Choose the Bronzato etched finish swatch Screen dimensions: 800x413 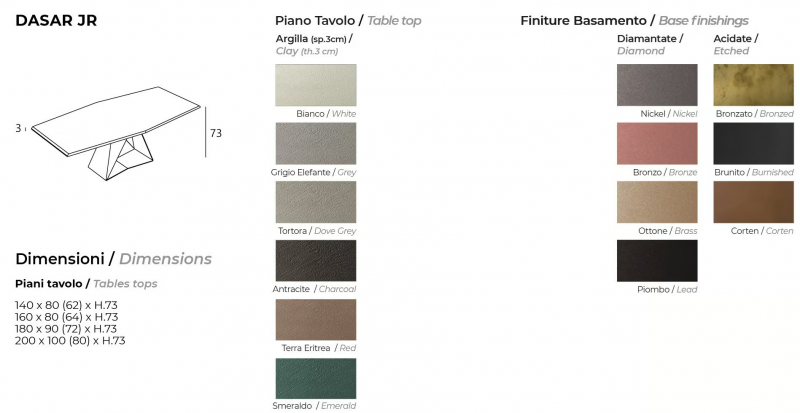click(754, 85)
